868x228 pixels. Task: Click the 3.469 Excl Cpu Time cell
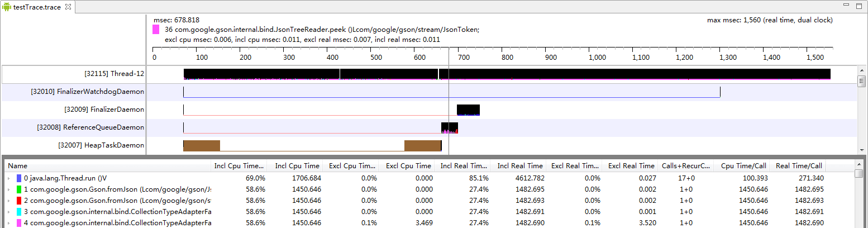[423, 223]
